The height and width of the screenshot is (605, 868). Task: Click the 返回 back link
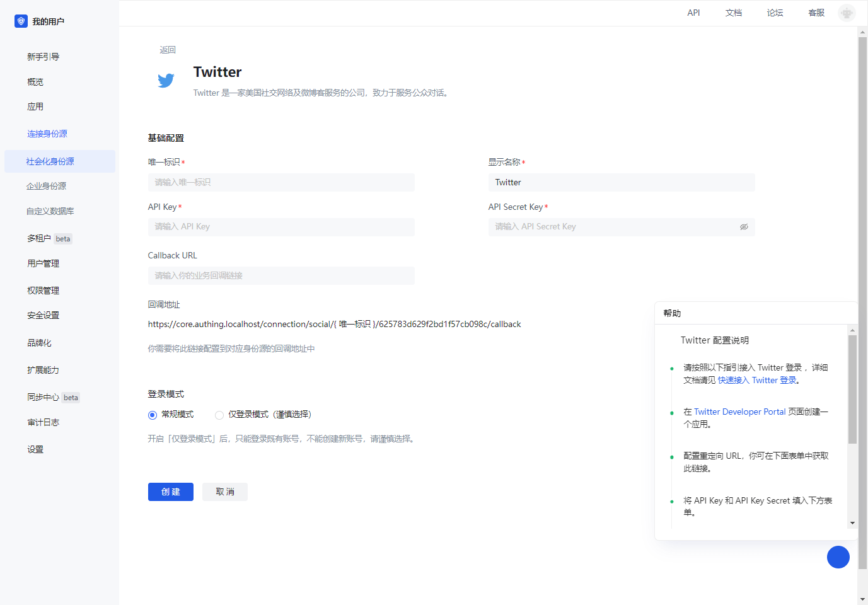click(x=168, y=50)
